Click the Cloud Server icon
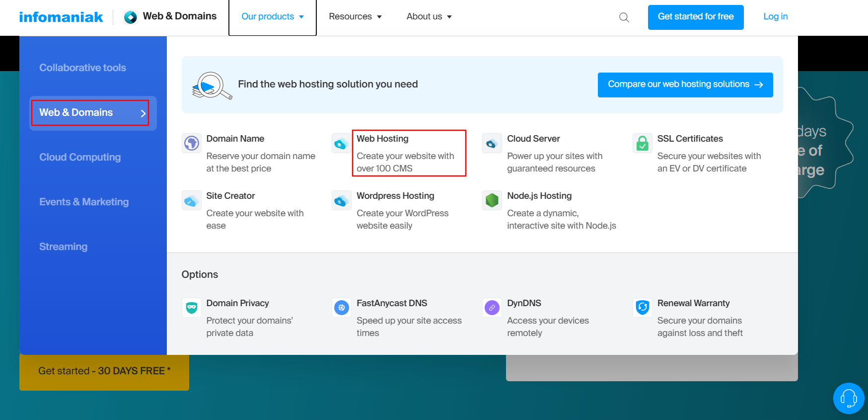The height and width of the screenshot is (420, 868). (492, 143)
